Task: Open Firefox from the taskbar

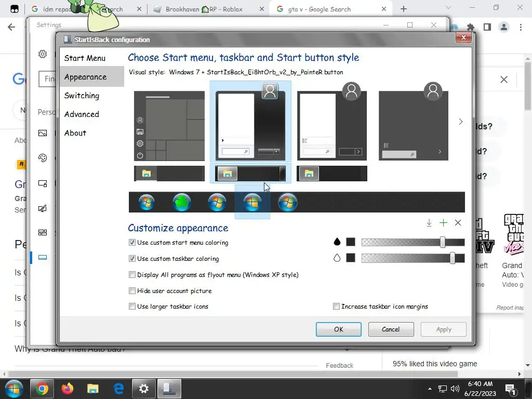Action: (67, 389)
